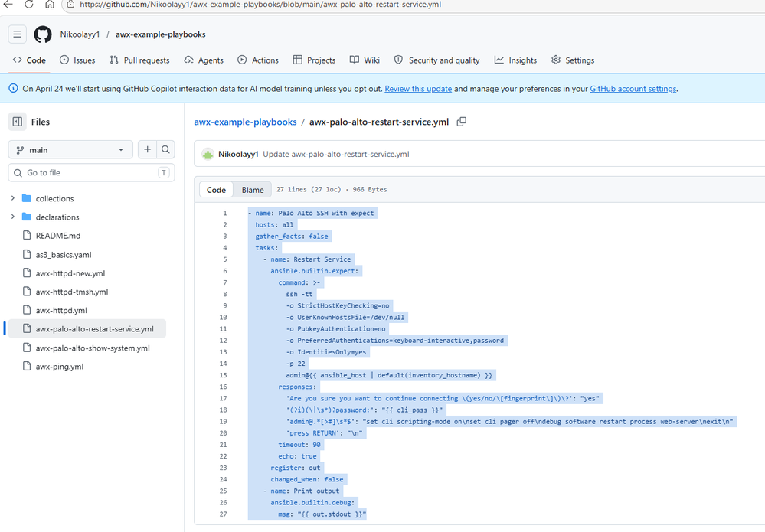The width and height of the screenshot is (765, 532).
Task: Select the Code view toggle
Action: (x=216, y=190)
